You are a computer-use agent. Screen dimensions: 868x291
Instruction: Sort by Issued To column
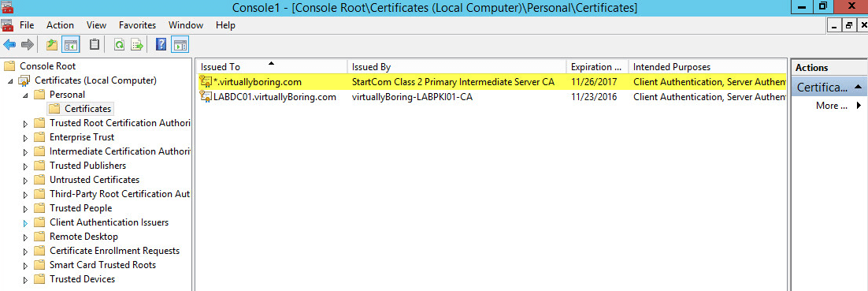pyautogui.click(x=272, y=66)
